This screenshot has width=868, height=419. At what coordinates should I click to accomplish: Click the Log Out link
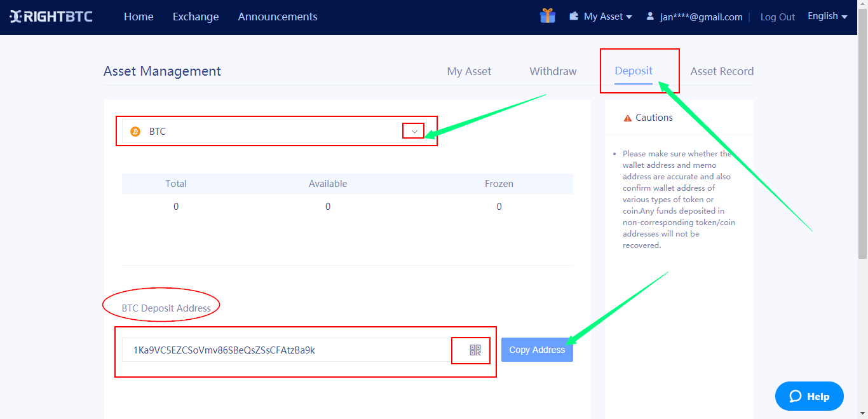click(778, 17)
